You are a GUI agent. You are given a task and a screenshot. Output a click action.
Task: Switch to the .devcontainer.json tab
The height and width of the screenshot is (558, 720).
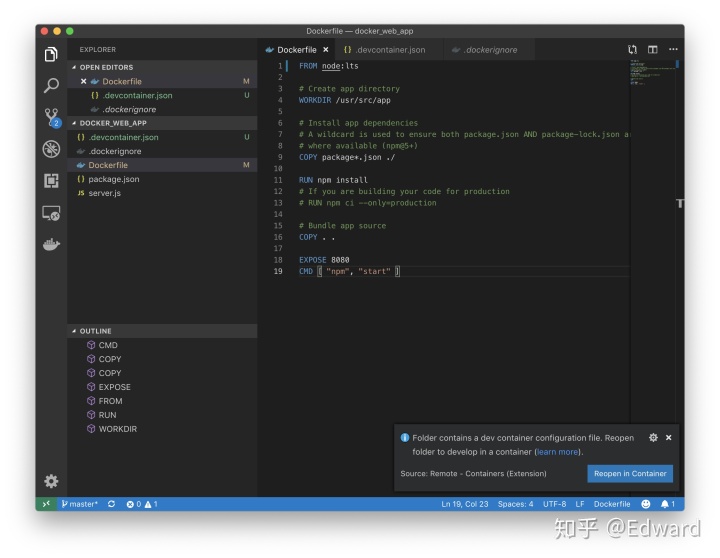pos(389,50)
